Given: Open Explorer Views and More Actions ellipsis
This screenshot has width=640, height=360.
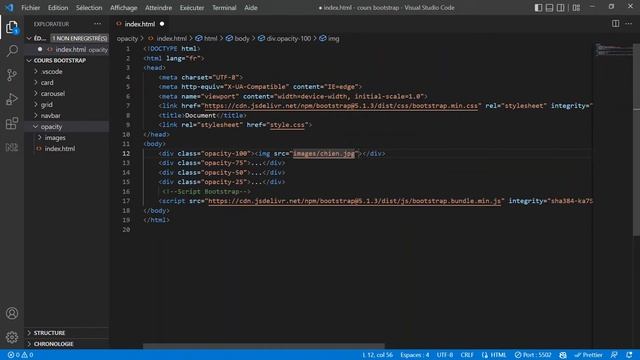Looking at the screenshot, I should tap(98, 24).
